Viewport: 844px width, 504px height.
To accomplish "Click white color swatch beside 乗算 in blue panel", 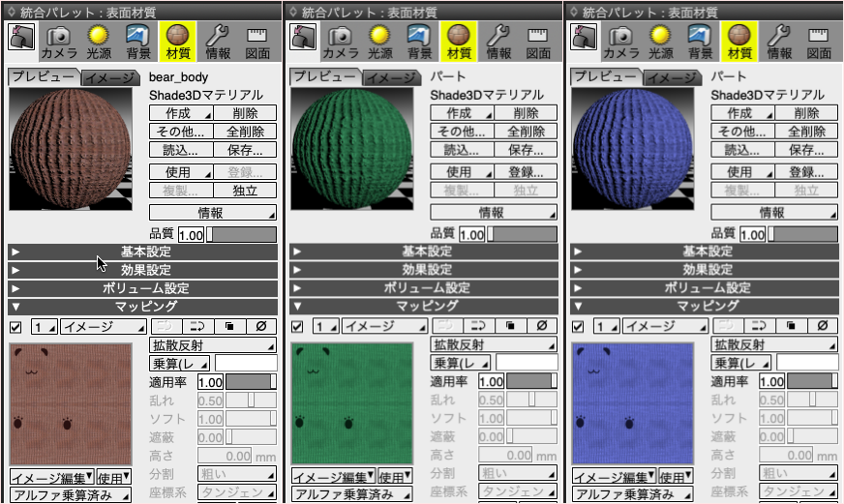I will click(x=807, y=363).
